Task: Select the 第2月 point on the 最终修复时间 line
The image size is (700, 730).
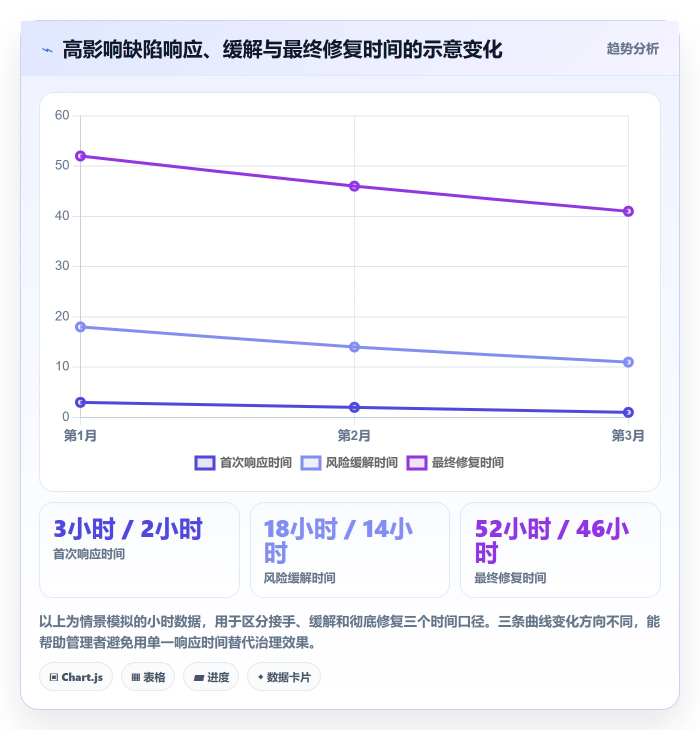Action: [x=354, y=186]
